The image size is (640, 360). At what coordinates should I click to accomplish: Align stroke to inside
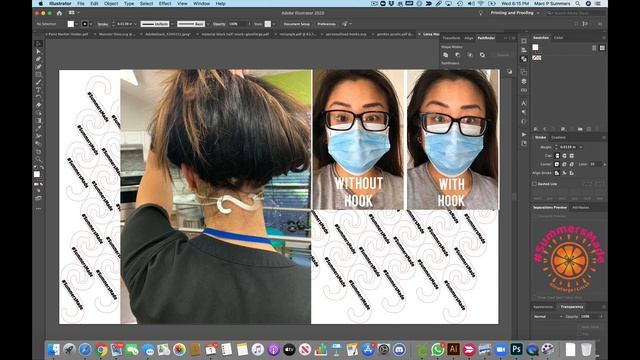click(x=564, y=173)
